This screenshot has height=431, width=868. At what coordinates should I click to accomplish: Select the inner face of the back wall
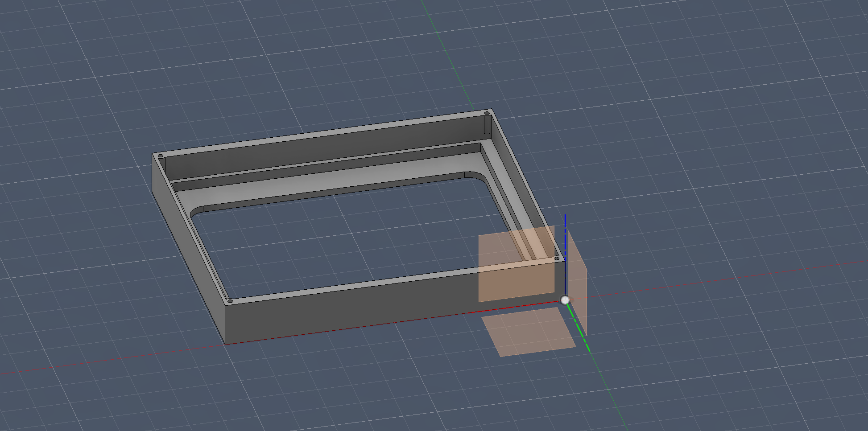(321, 145)
